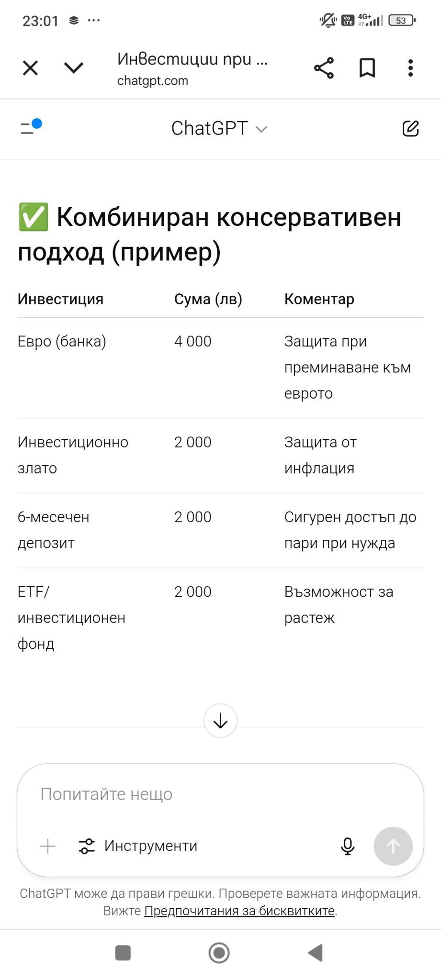The image size is (441, 980).
Task: Open the Инструменти tools menu
Action: [138, 846]
